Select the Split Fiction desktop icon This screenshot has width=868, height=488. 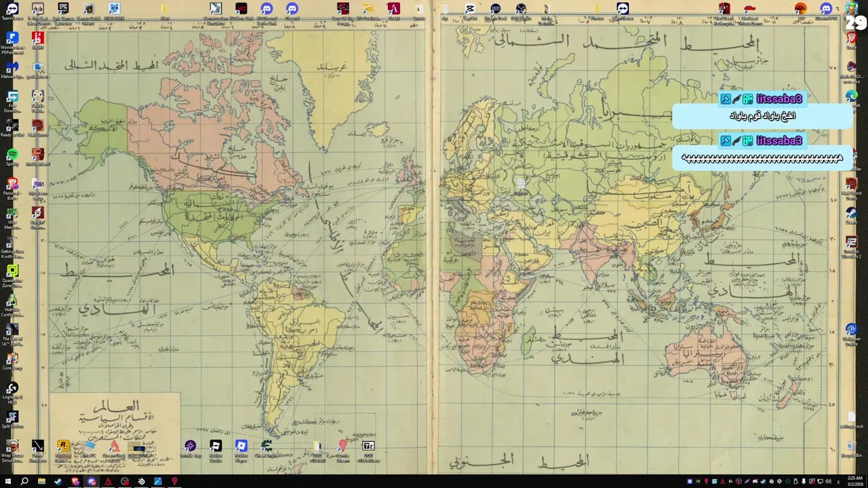tap(12, 420)
